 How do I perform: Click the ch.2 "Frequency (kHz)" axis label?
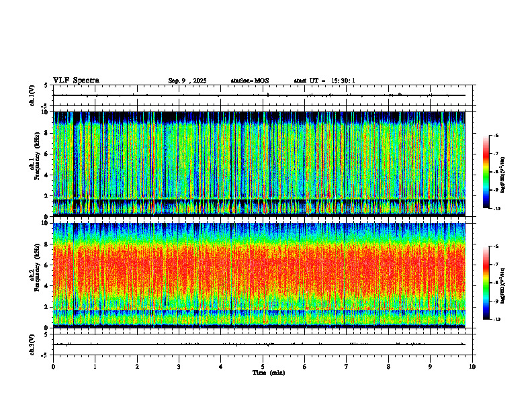[37, 267]
